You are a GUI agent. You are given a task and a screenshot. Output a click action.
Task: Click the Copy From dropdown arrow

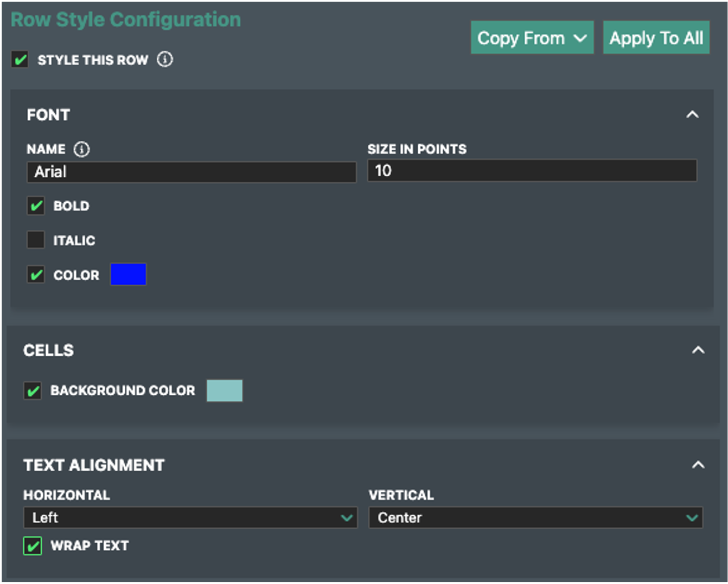580,37
